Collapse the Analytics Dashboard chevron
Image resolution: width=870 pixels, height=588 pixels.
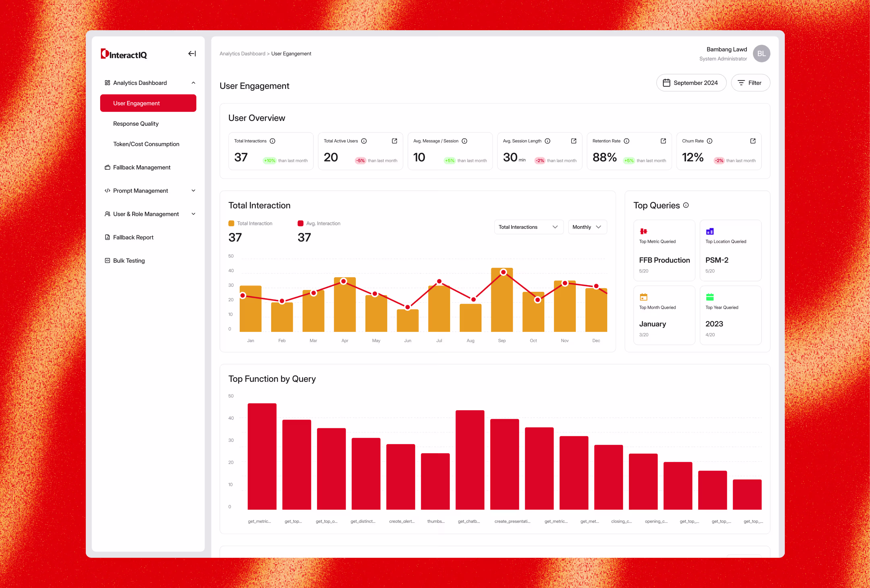[193, 83]
